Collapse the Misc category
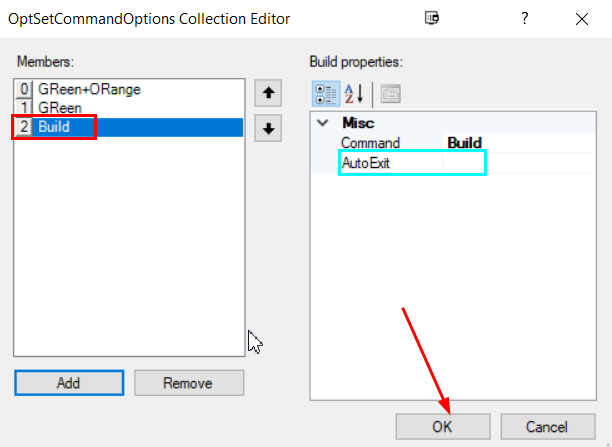The image size is (612, 447). point(322,123)
